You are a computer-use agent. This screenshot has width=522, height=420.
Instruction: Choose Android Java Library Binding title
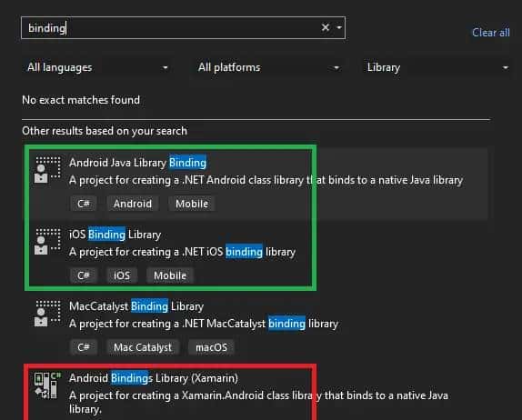[x=138, y=163]
